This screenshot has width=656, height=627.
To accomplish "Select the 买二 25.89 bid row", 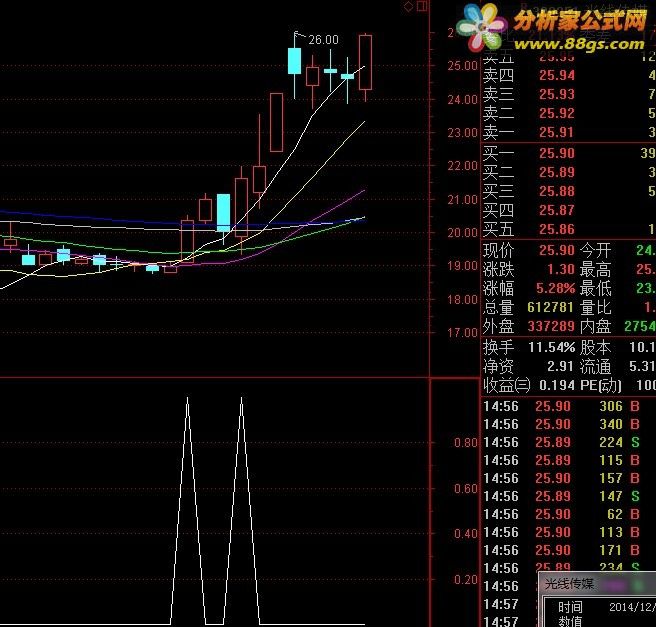I will [x=569, y=172].
